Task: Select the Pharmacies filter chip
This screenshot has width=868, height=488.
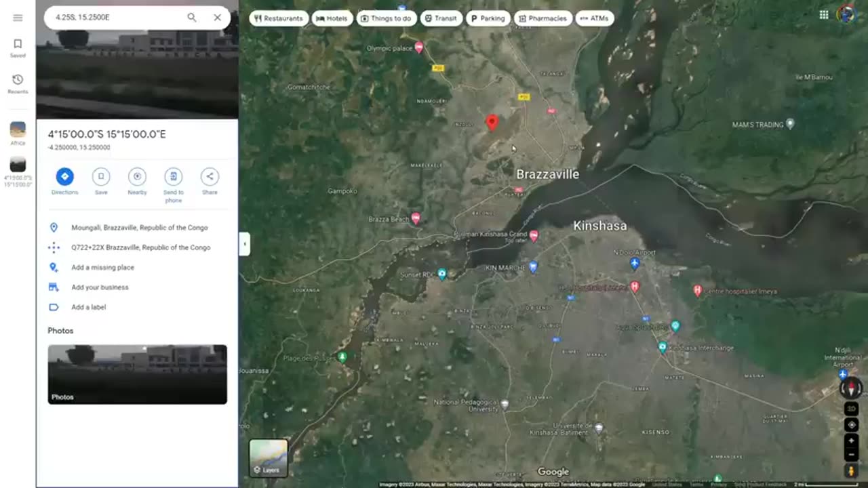Action: pos(543,18)
